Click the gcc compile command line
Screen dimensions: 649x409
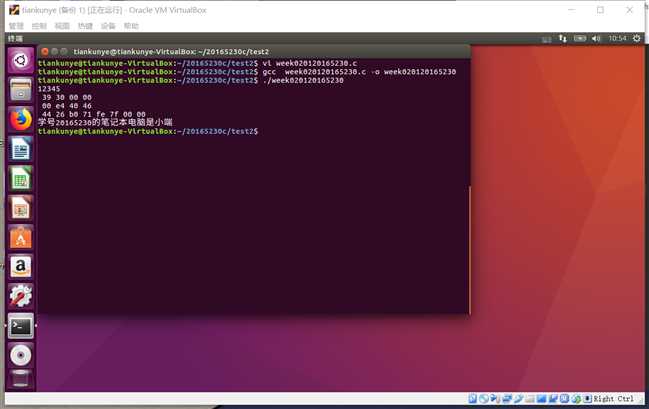pos(247,72)
